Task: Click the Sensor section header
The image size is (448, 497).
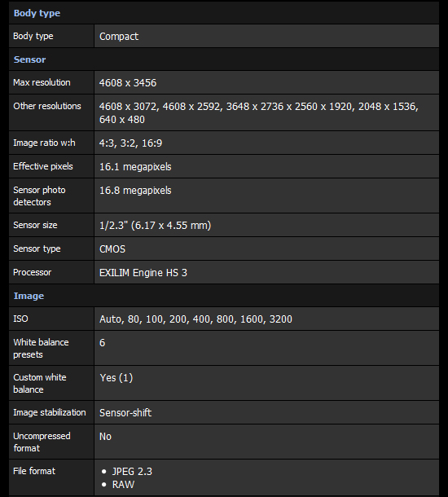Action: (29, 59)
